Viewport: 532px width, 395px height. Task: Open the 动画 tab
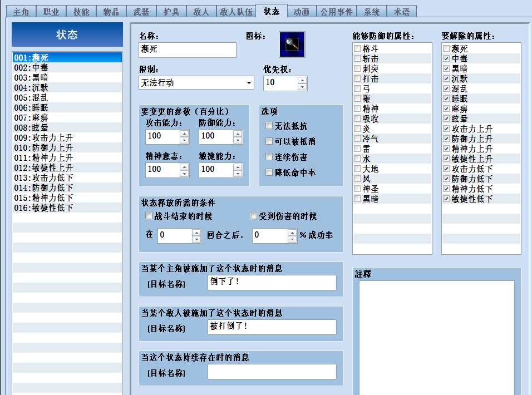302,12
